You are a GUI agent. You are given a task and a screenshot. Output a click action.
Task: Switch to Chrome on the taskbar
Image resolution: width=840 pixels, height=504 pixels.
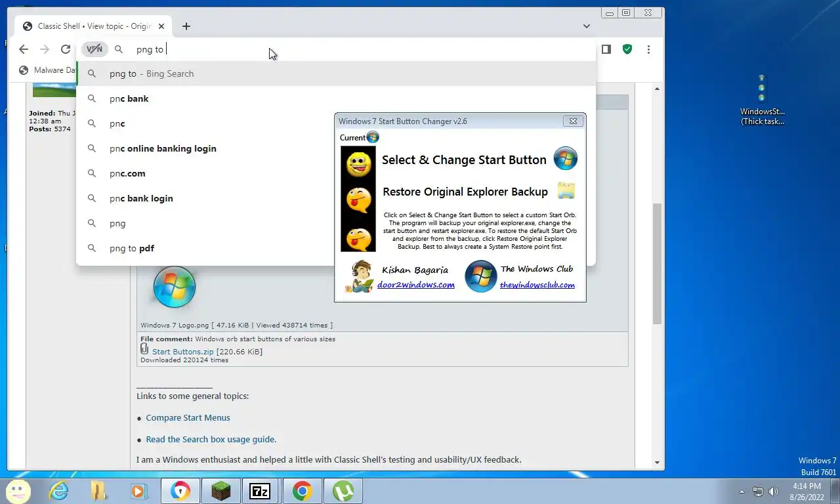pyautogui.click(x=302, y=491)
